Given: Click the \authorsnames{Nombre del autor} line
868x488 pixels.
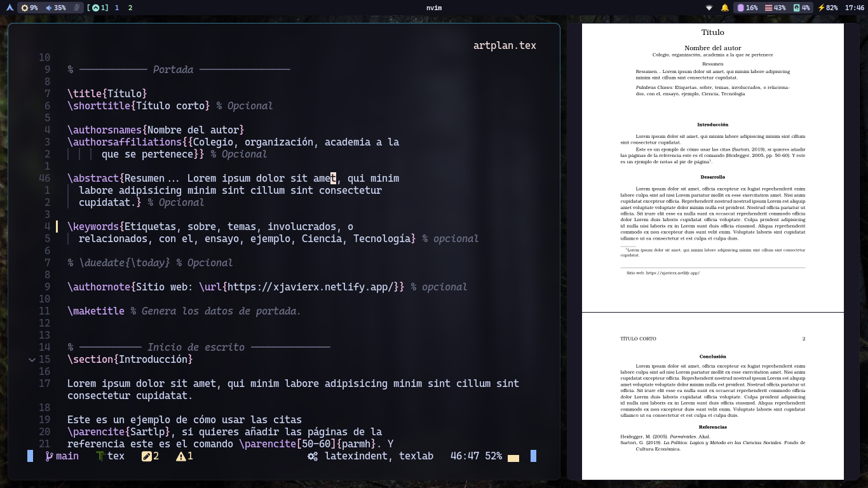Looking at the screenshot, I should [x=156, y=130].
